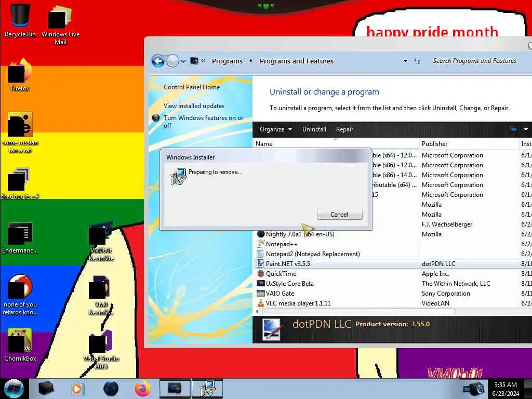Open Turn Windows features on or off
Image resolution: width=532 pixels, height=399 pixels.
(203, 122)
